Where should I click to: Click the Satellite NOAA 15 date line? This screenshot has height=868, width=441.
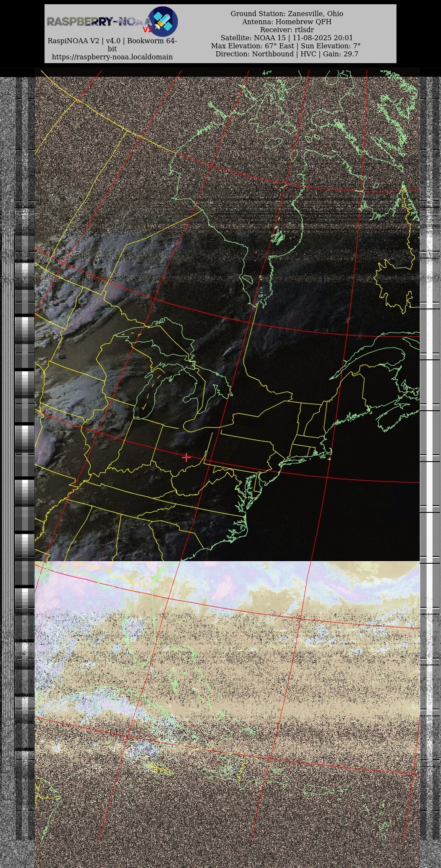[x=287, y=38]
